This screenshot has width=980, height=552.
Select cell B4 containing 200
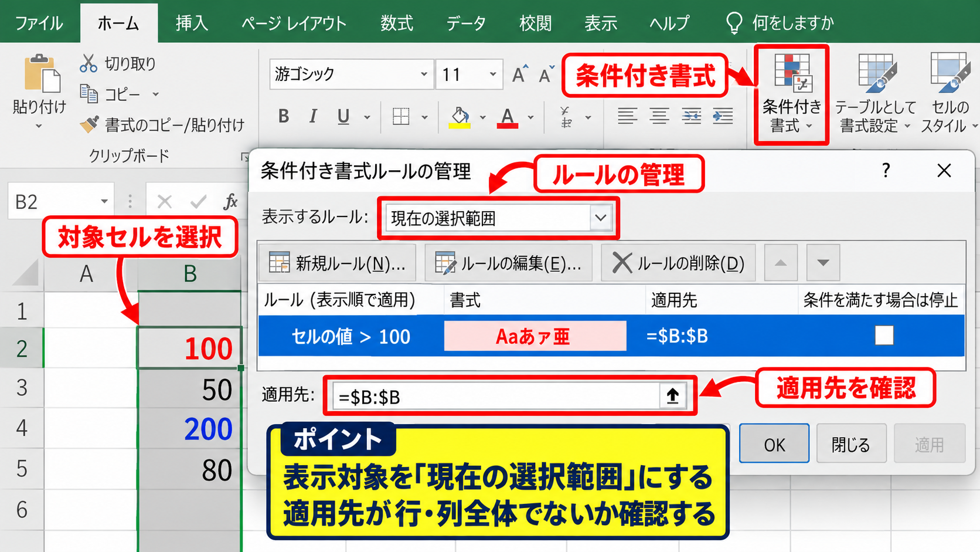coord(189,428)
